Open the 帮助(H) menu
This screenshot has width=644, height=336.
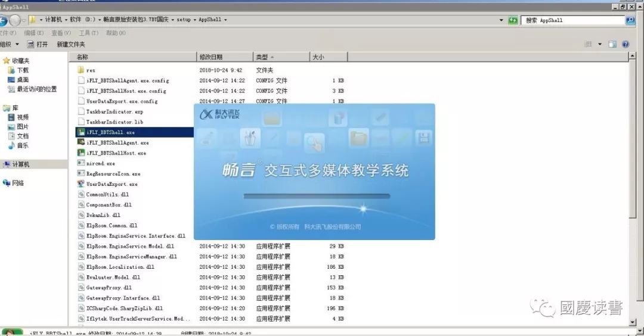(x=116, y=33)
